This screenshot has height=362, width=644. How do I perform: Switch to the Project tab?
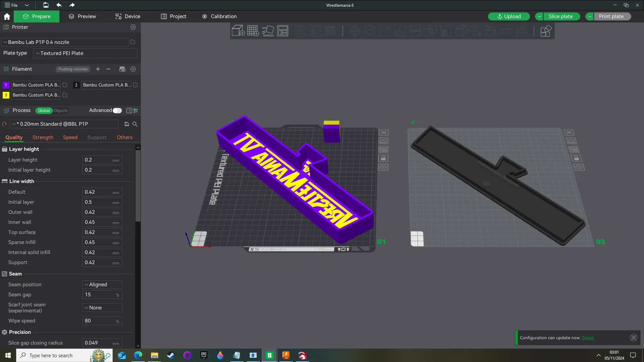(x=174, y=16)
